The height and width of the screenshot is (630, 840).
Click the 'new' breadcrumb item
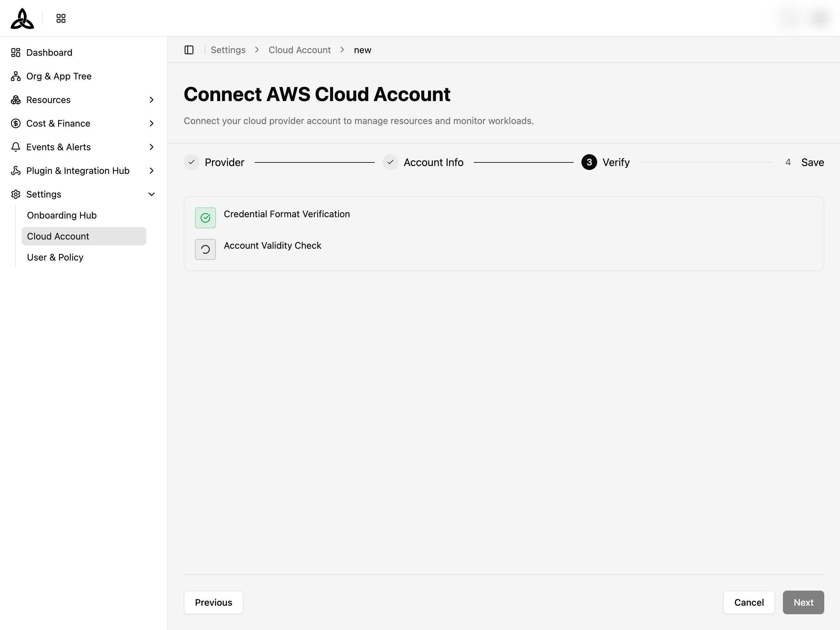click(x=362, y=50)
